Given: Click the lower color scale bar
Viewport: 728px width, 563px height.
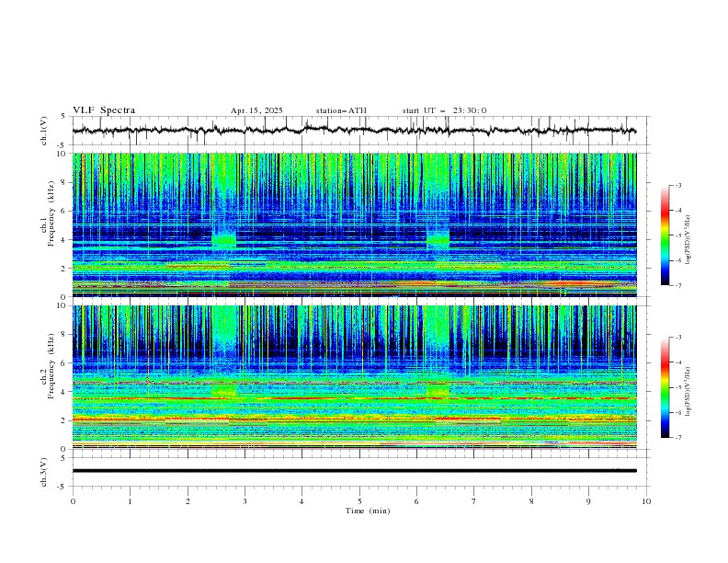Looking at the screenshot, I should click(665, 387).
